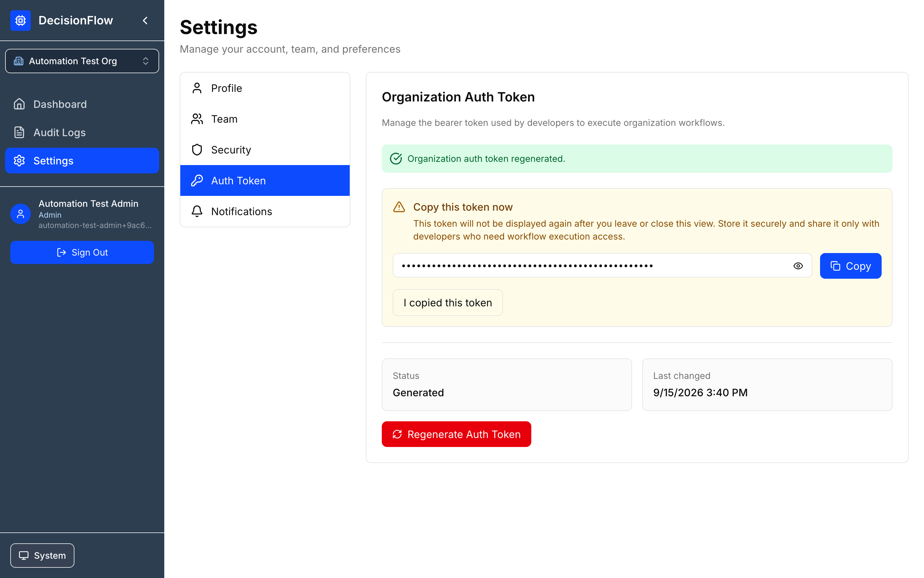Open the Security settings tab
Screen dimensions: 924x578
[x=265, y=149]
